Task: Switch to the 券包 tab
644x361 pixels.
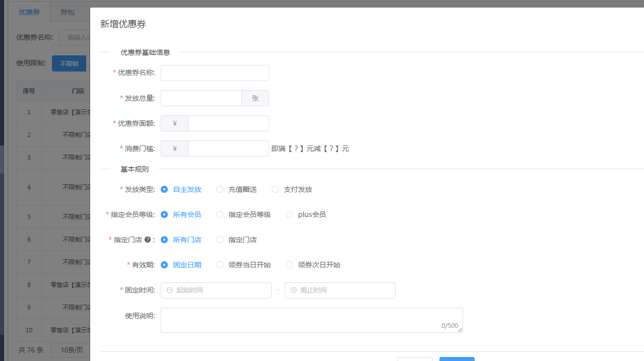Action: (68, 12)
